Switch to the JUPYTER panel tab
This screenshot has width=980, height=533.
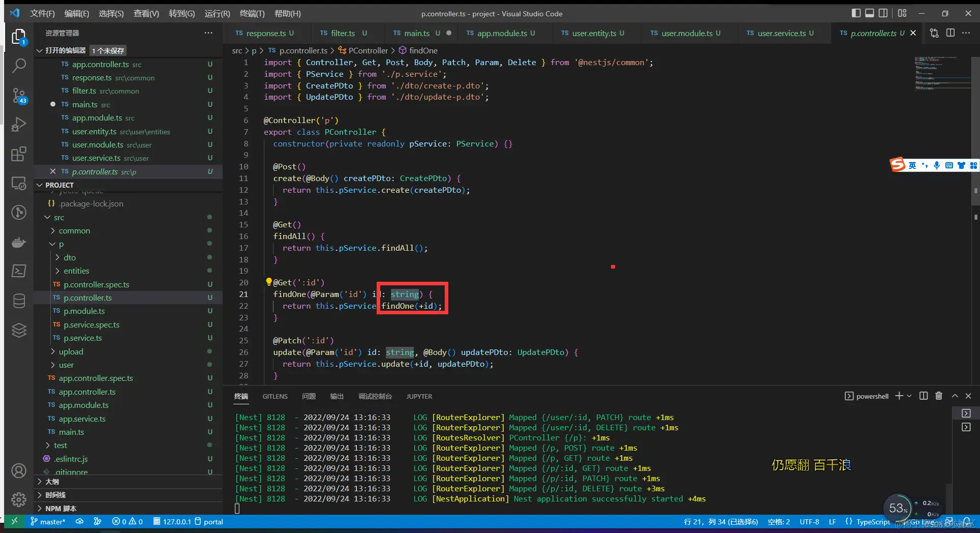pos(419,396)
